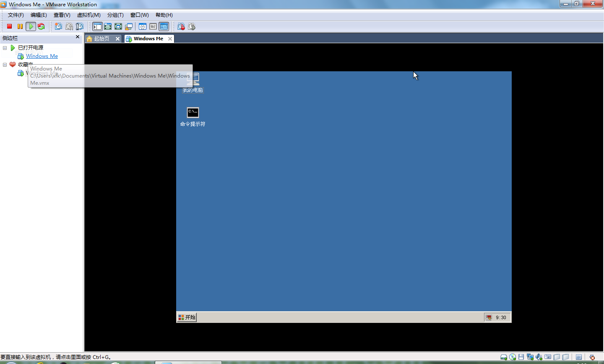
Task: Click the red heart favorites icon
Action: click(x=13, y=65)
